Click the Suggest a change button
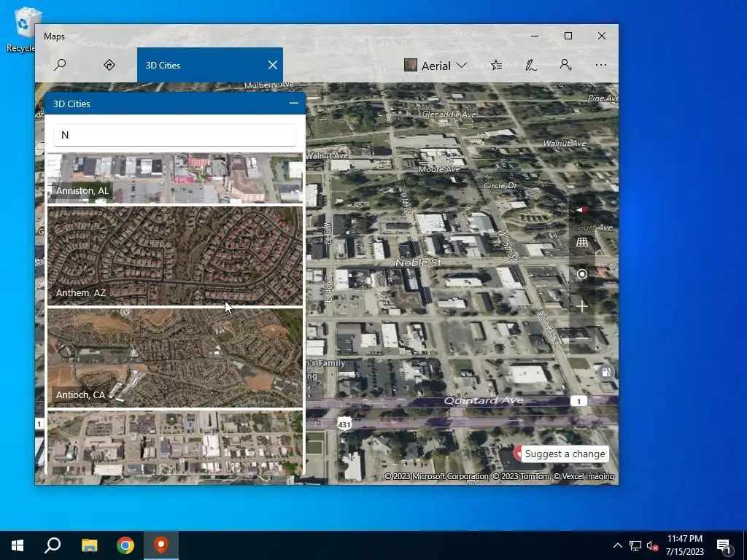 tap(565, 454)
